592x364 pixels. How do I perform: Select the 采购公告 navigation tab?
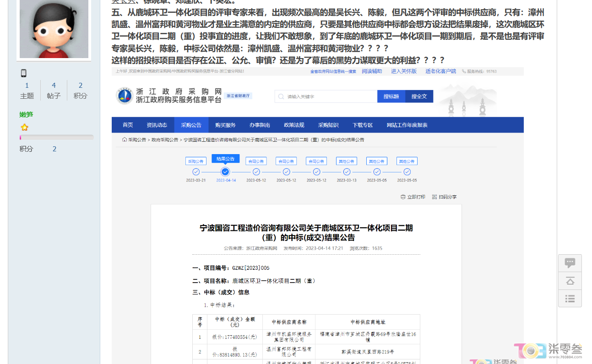[x=191, y=125]
